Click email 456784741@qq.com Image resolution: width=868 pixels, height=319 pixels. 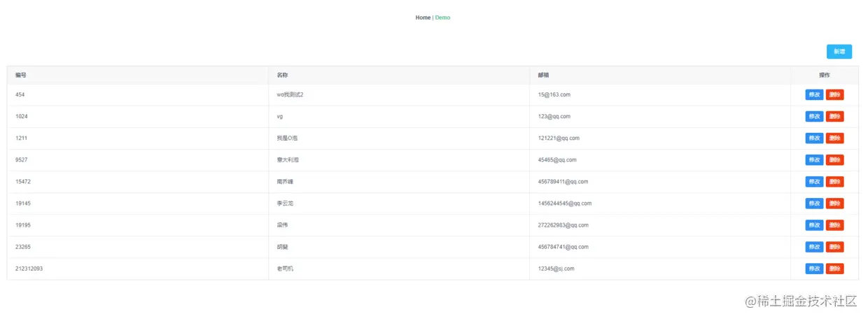563,246
